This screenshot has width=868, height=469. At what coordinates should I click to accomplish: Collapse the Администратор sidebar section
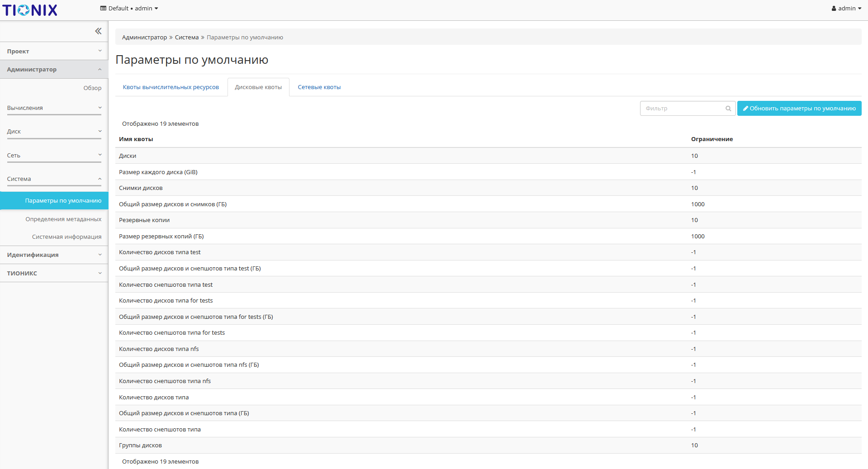click(54, 70)
